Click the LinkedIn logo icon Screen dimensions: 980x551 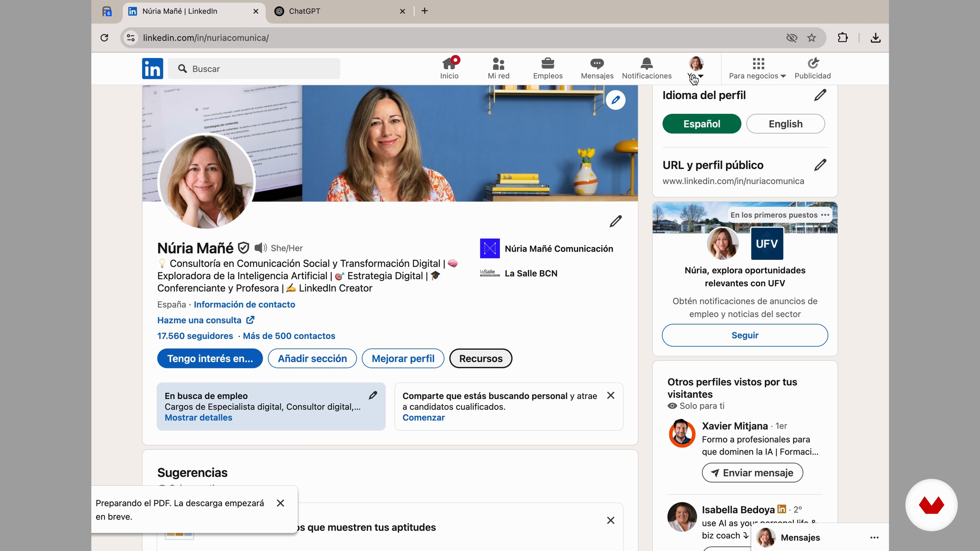pyautogui.click(x=153, y=68)
